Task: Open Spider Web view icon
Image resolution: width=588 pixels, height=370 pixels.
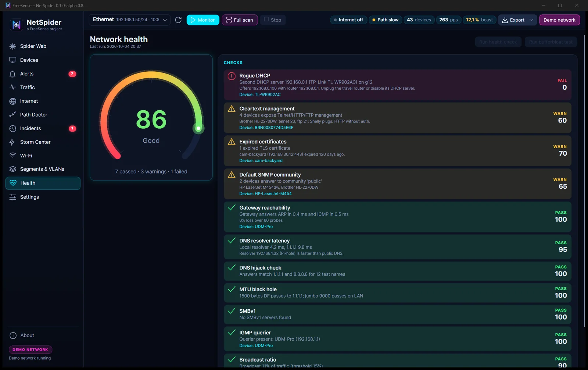Action: point(13,46)
